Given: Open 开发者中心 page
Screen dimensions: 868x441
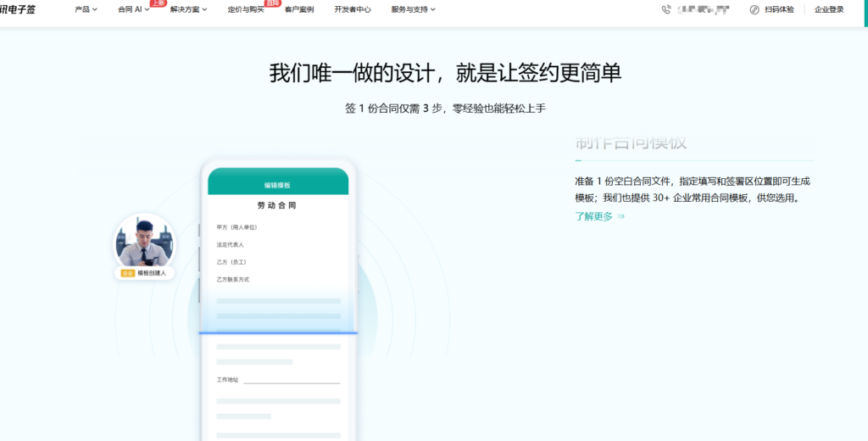Looking at the screenshot, I should (x=353, y=9).
